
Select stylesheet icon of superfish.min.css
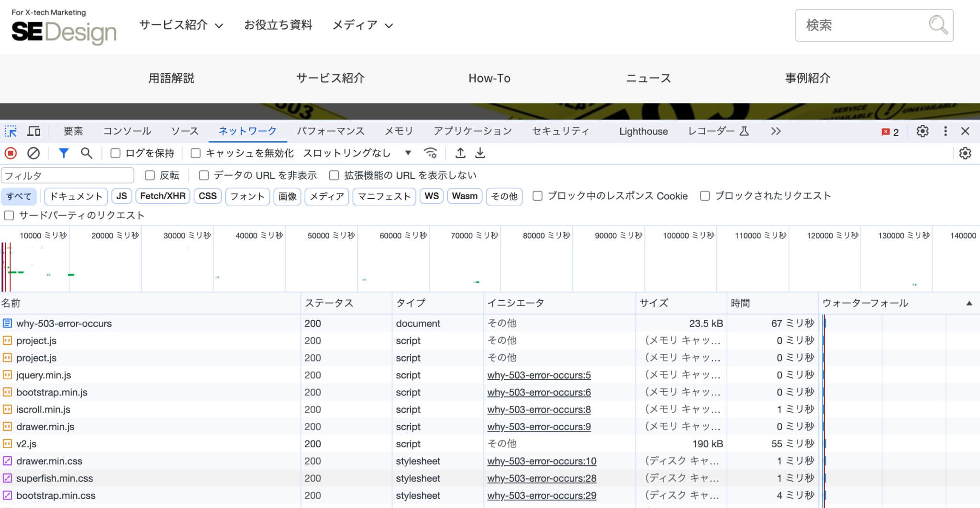coord(7,478)
